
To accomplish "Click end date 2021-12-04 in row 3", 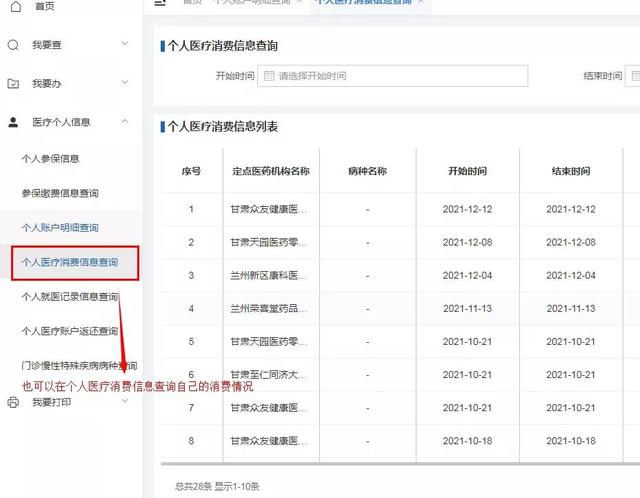I will (571, 276).
